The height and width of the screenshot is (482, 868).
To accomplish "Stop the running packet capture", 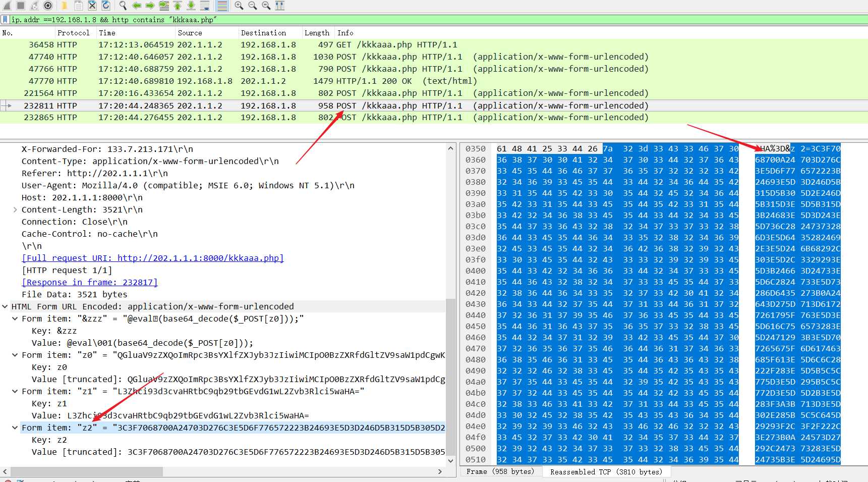I will tap(20, 6).
